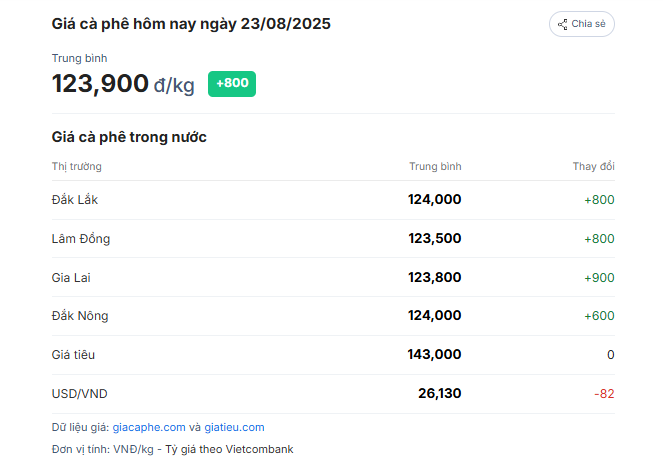The image size is (663, 473).
Task: Click the page title with date 23/08/2025
Action: (191, 24)
